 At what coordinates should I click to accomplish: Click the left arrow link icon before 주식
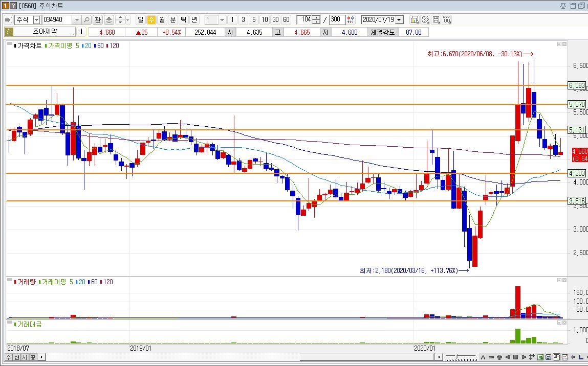[9, 20]
